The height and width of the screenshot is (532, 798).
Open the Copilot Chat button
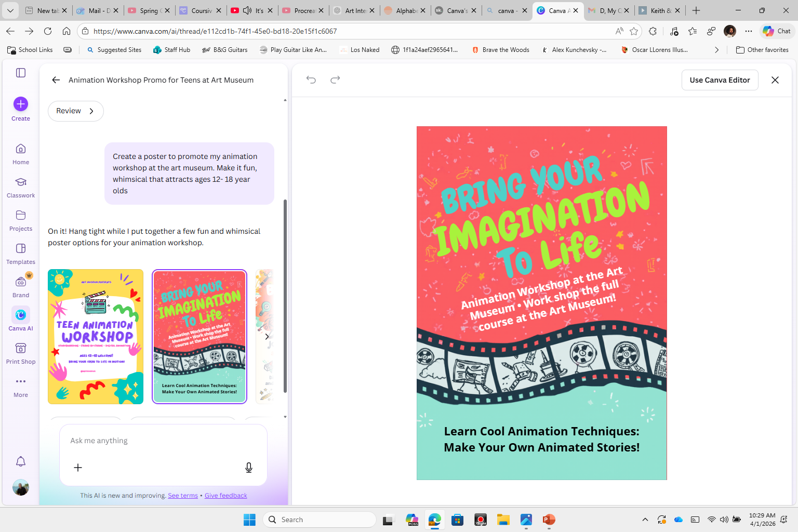click(x=777, y=31)
